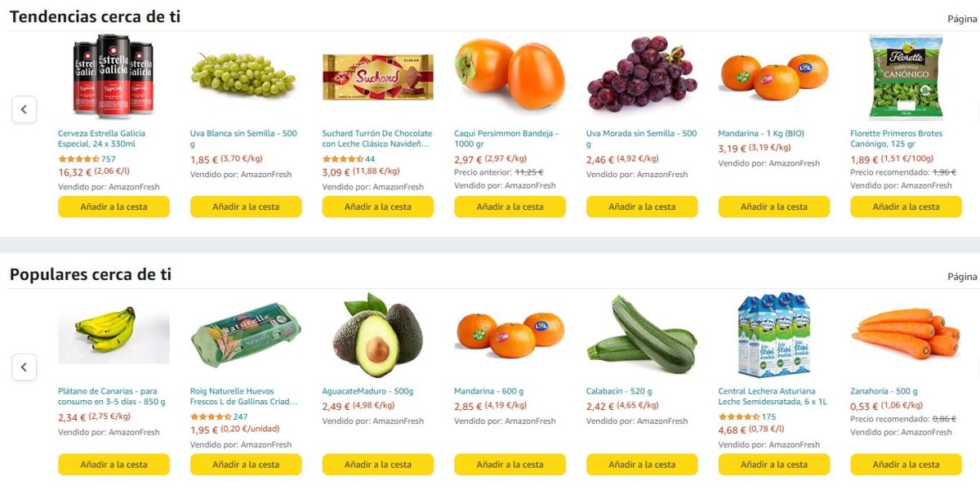Add Mandarina 600 g to the basket
The height and width of the screenshot is (494, 980).
(510, 465)
